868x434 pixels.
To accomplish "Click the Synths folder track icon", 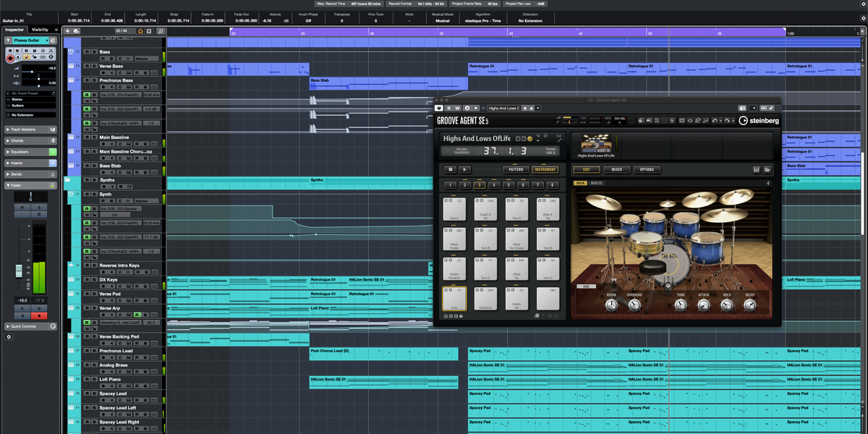I will [67, 180].
